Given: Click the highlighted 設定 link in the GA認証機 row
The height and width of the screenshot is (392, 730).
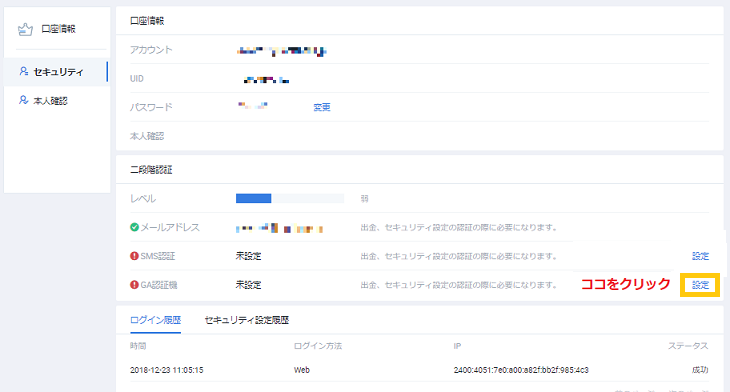Looking at the screenshot, I should coord(700,285).
